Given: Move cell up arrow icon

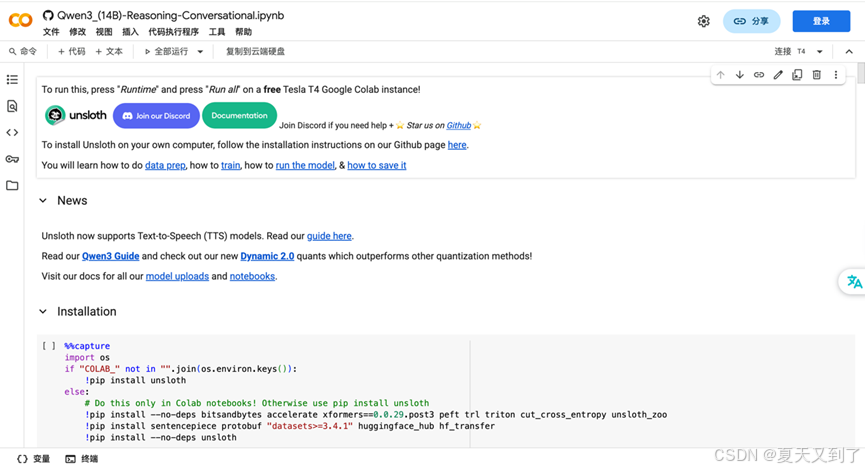Looking at the screenshot, I should tap(720, 75).
